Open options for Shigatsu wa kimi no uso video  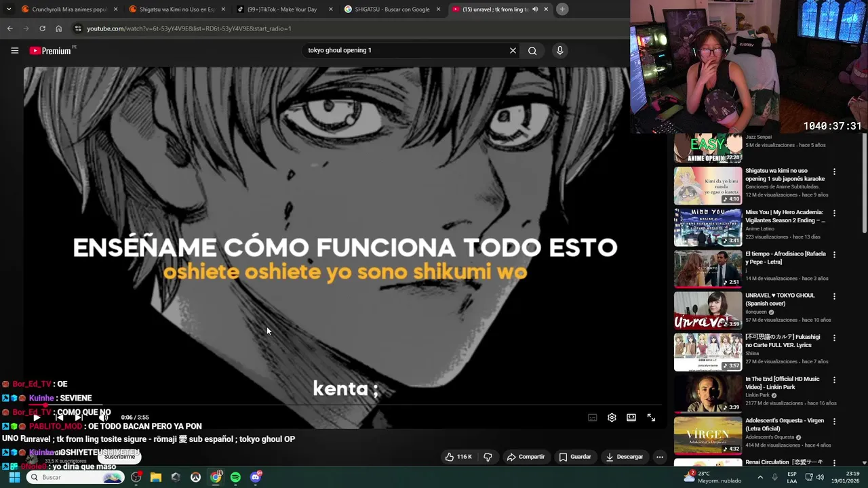coord(834,171)
